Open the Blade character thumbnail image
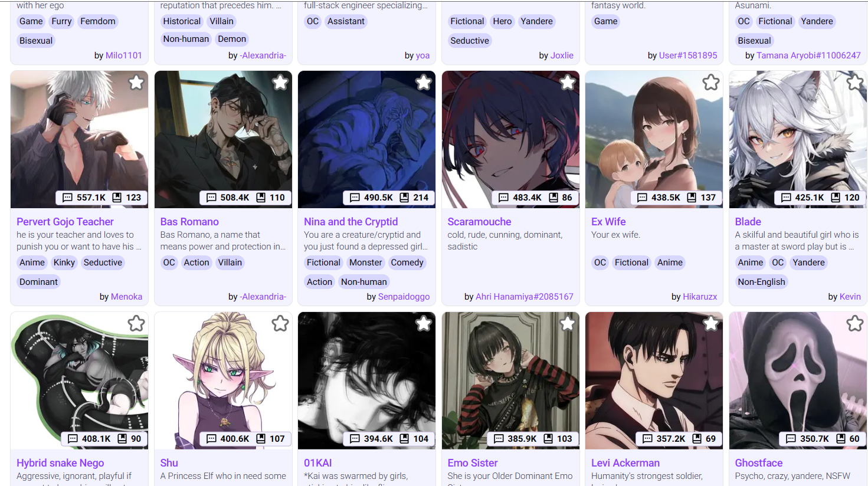Image resolution: width=868 pixels, height=486 pixels. [x=798, y=139]
